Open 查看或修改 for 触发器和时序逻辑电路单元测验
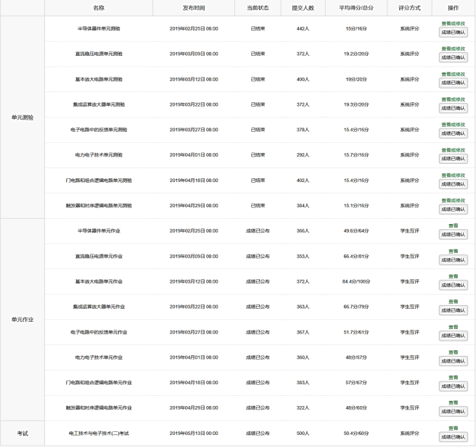This screenshot has height=448, width=476. click(453, 200)
